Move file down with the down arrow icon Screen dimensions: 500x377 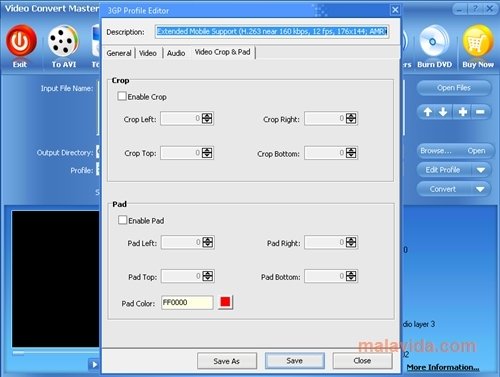443,112
